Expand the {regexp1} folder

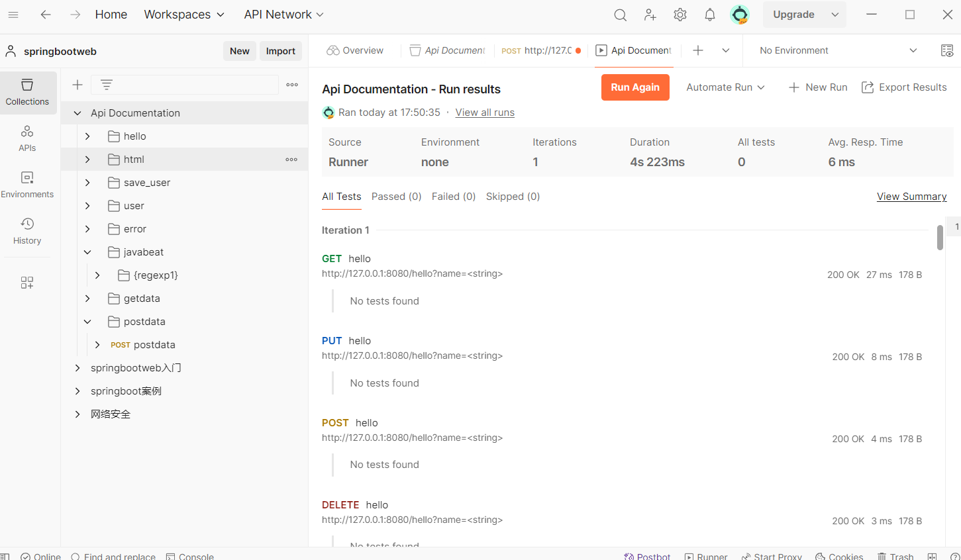pos(97,275)
